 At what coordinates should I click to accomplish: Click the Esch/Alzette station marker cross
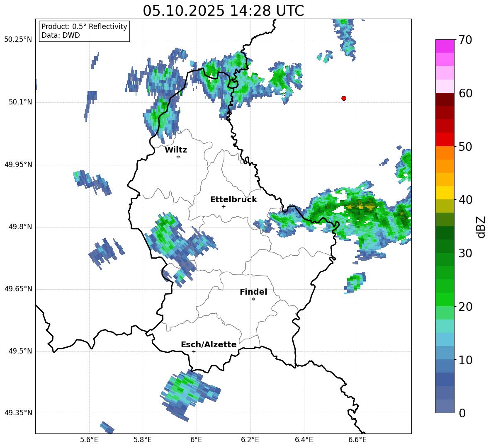(194, 351)
